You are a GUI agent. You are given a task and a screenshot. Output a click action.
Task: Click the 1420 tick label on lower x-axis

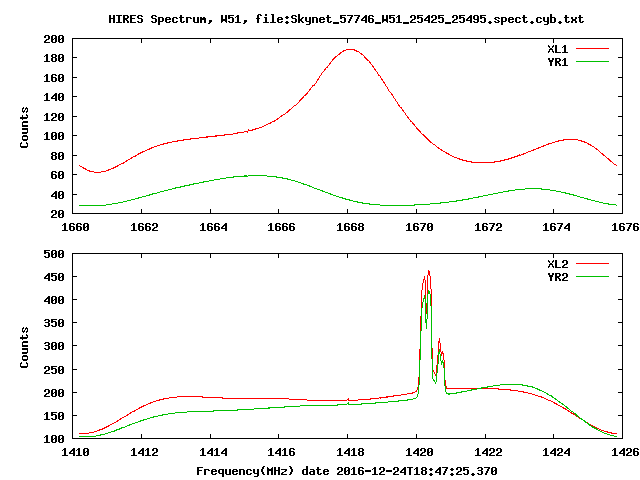click(x=419, y=452)
